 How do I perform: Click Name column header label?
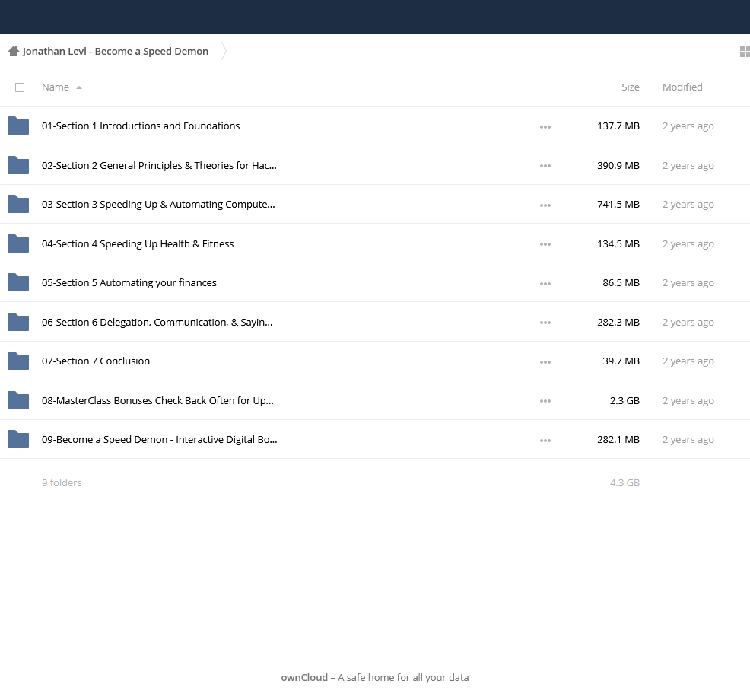[56, 87]
